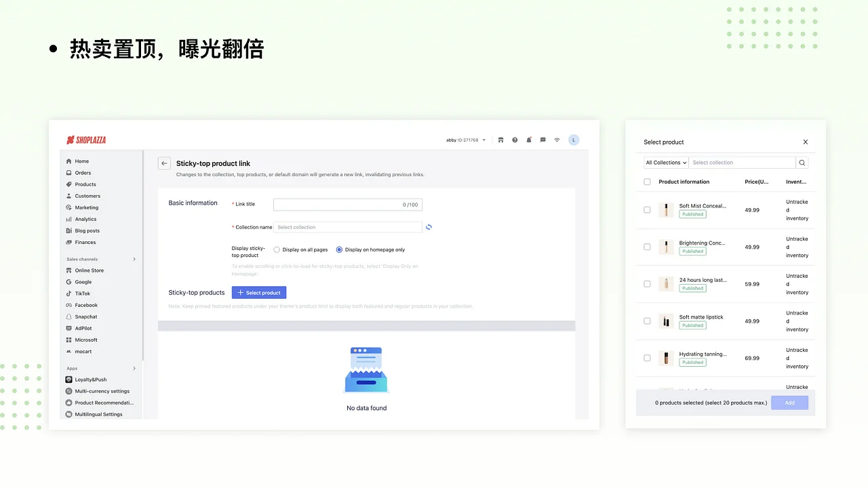The image size is (868, 488).
Task: Click the Soft matte lipstick thumbnail
Action: pyautogui.click(x=666, y=321)
